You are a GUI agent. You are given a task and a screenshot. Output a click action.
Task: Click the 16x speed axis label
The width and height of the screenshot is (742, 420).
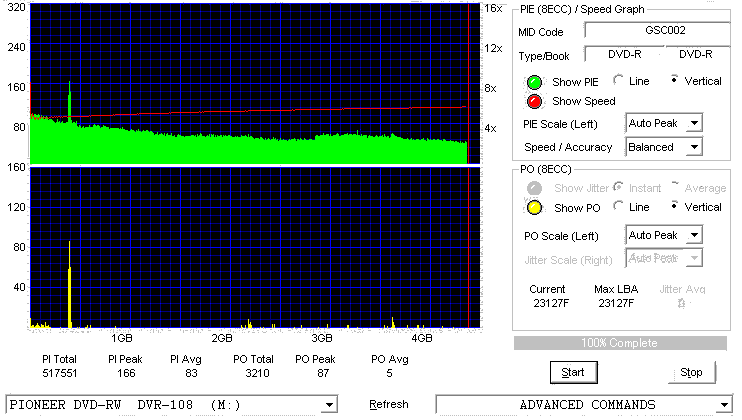pos(493,8)
